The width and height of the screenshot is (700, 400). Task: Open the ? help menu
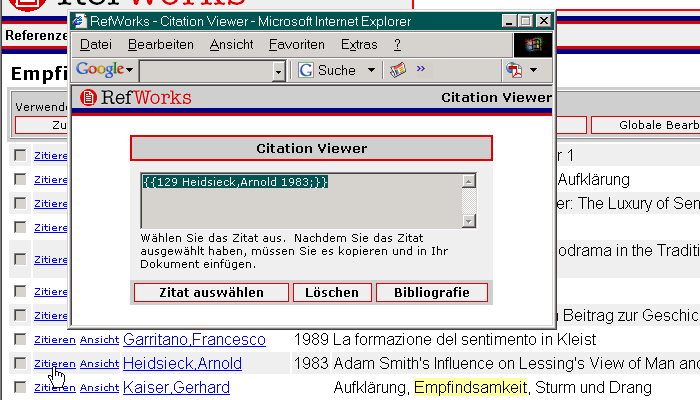[397, 45]
